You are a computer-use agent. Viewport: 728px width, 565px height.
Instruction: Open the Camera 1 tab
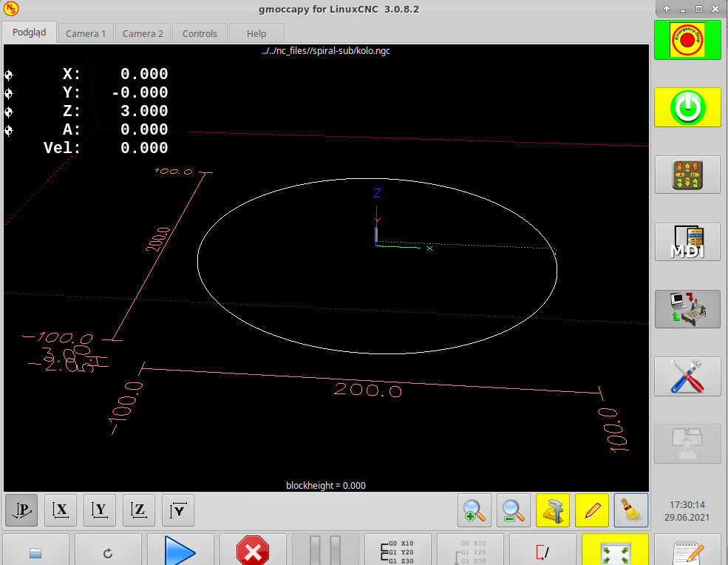point(86,33)
